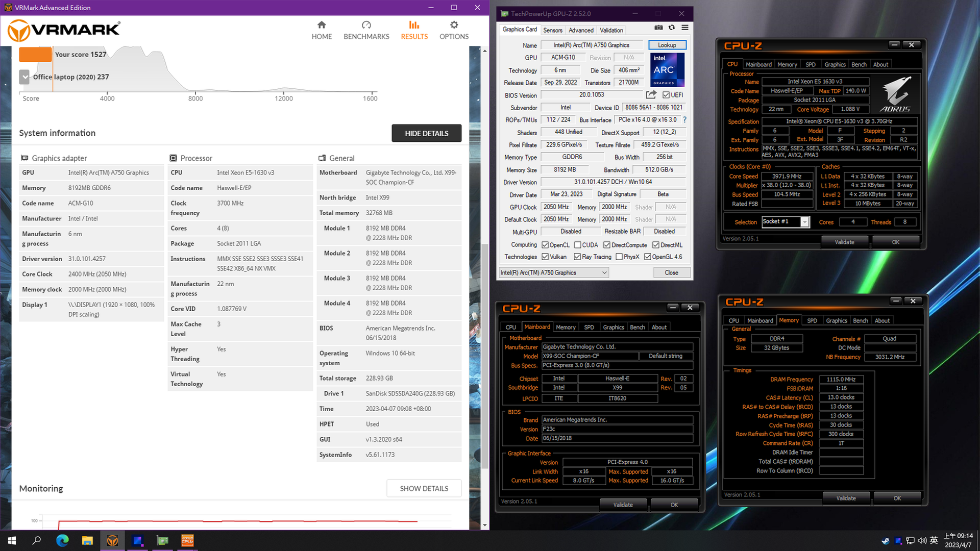980x551 pixels.
Task: Click BIOS export share icon in GPU-Z
Action: (651, 95)
